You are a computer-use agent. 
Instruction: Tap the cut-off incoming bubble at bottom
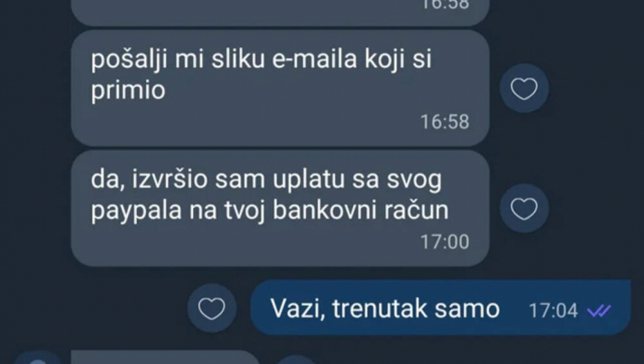click(165, 358)
